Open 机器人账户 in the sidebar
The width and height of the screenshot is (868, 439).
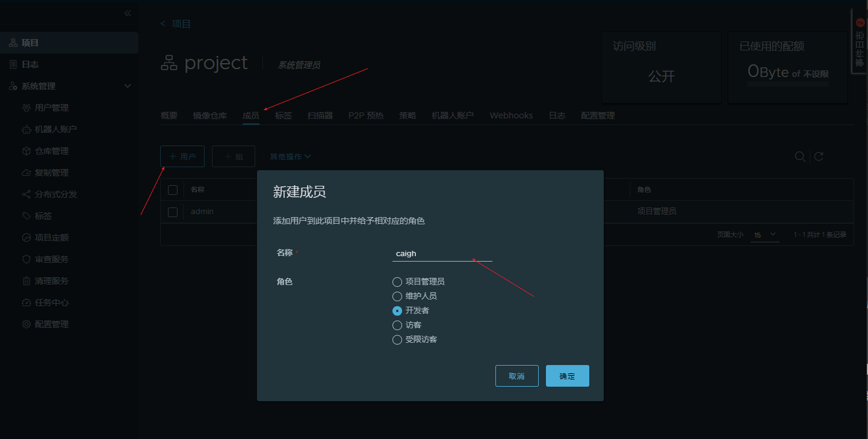[55, 129]
